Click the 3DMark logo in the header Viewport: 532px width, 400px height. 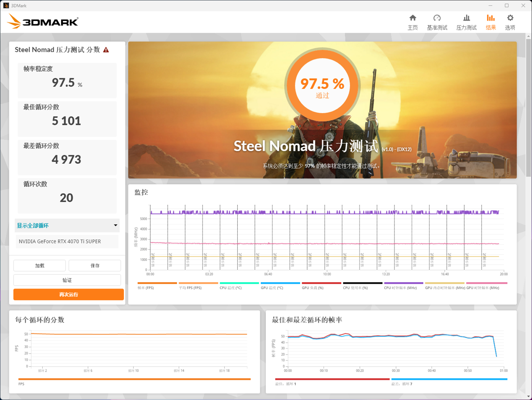click(x=43, y=22)
